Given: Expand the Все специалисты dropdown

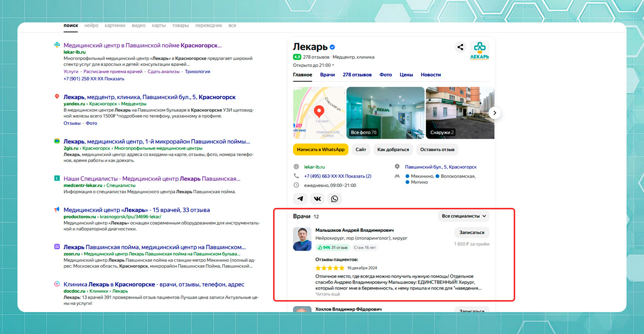Looking at the screenshot, I should 464,216.
